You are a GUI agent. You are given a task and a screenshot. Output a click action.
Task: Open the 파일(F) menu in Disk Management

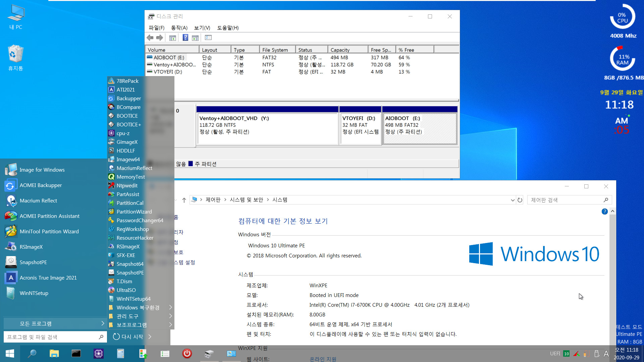157,28
